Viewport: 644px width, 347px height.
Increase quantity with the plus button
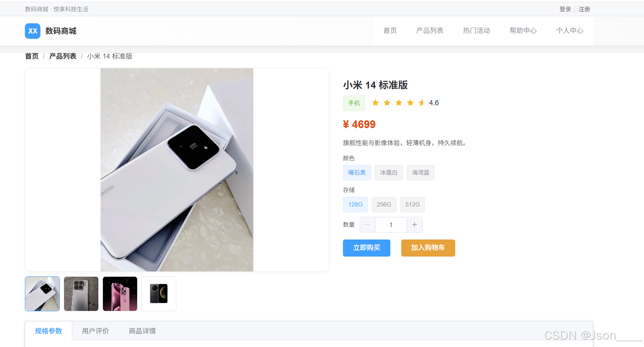(414, 225)
